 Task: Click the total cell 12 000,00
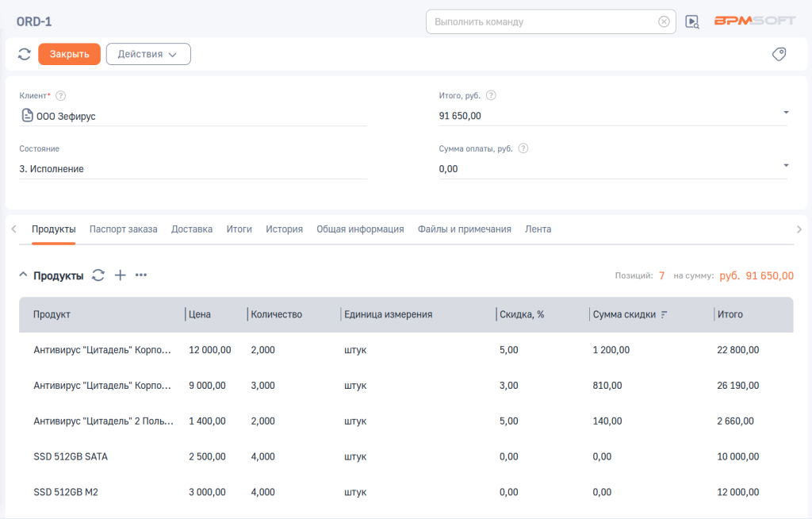pyautogui.click(x=738, y=492)
